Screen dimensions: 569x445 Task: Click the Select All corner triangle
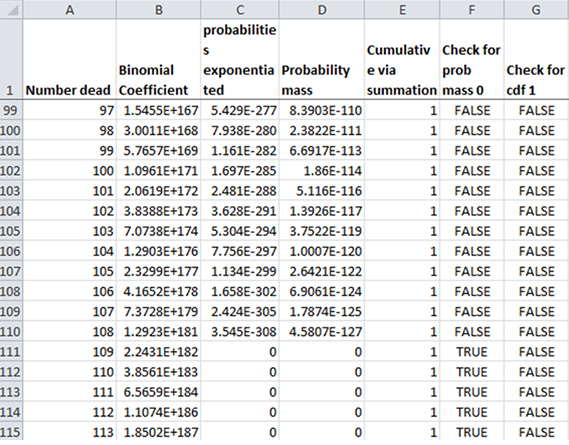[11, 9]
